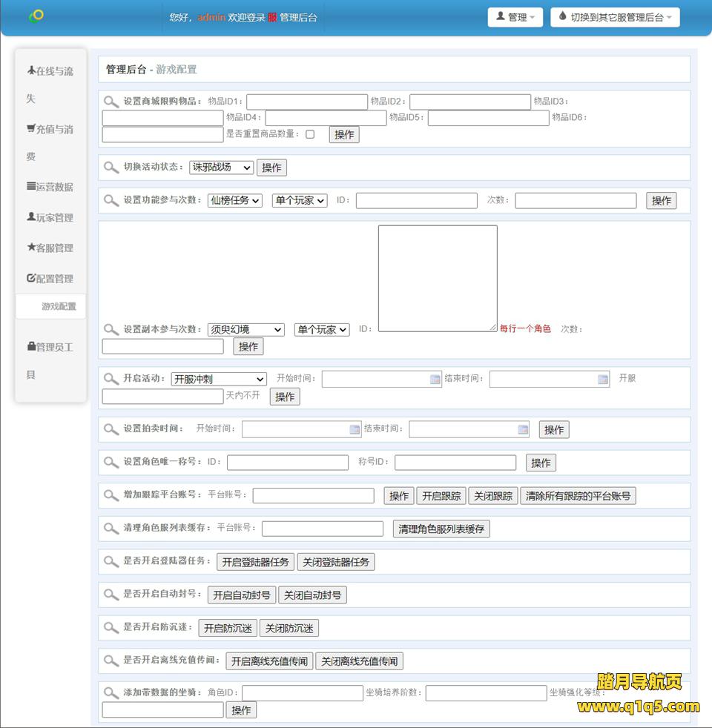Open calendar for 设置拍卖时间 start time
712x728 pixels.
(x=355, y=429)
